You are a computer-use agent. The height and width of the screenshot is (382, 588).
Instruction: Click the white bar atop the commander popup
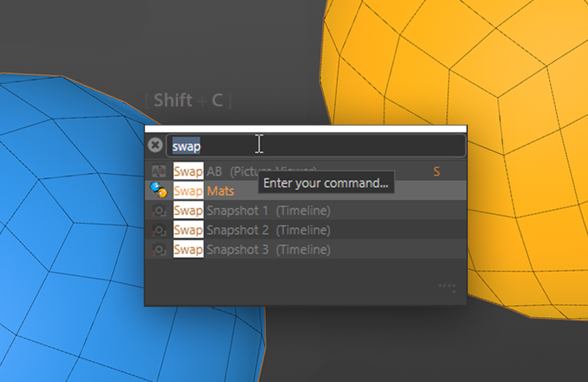[306, 129]
